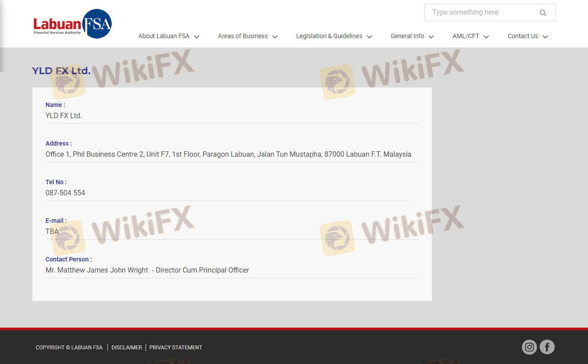Open the Legislation & Guidelines menu label

(x=329, y=36)
